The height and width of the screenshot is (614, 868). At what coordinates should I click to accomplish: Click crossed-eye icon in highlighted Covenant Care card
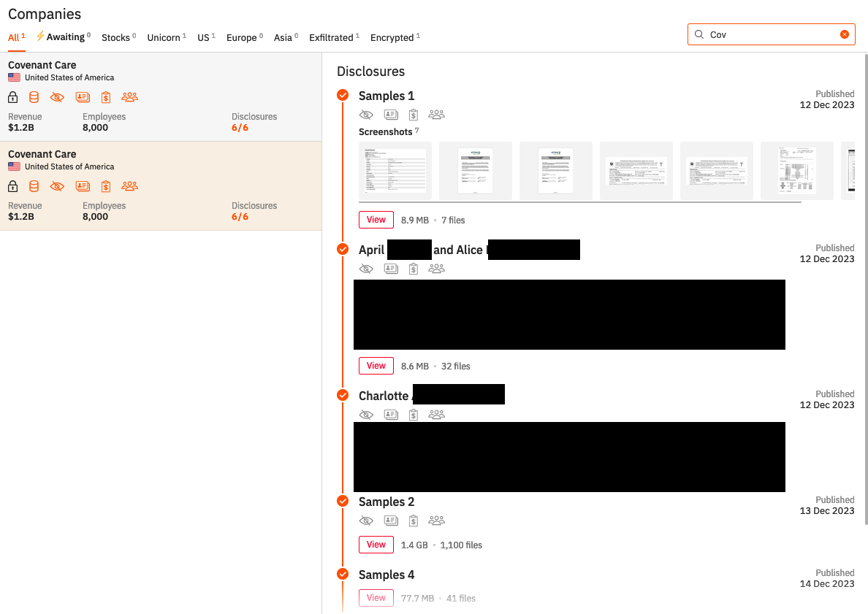click(x=57, y=186)
